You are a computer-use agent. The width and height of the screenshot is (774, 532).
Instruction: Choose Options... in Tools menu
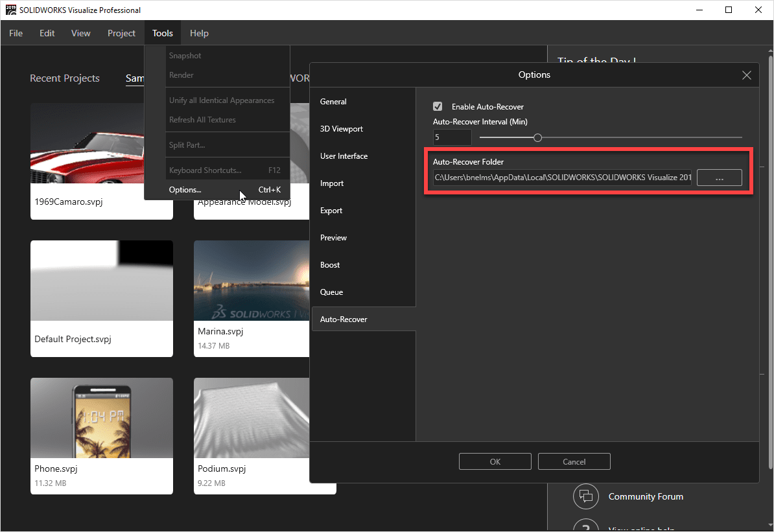point(217,189)
